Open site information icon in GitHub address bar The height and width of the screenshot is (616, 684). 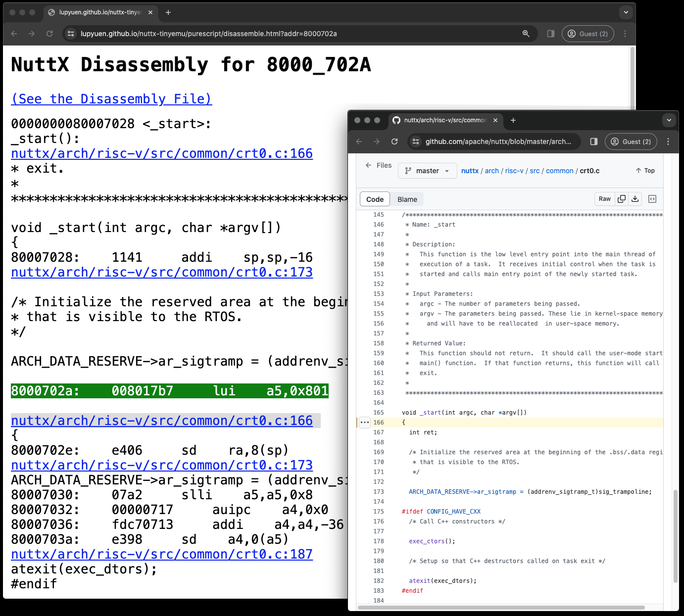pyautogui.click(x=415, y=142)
